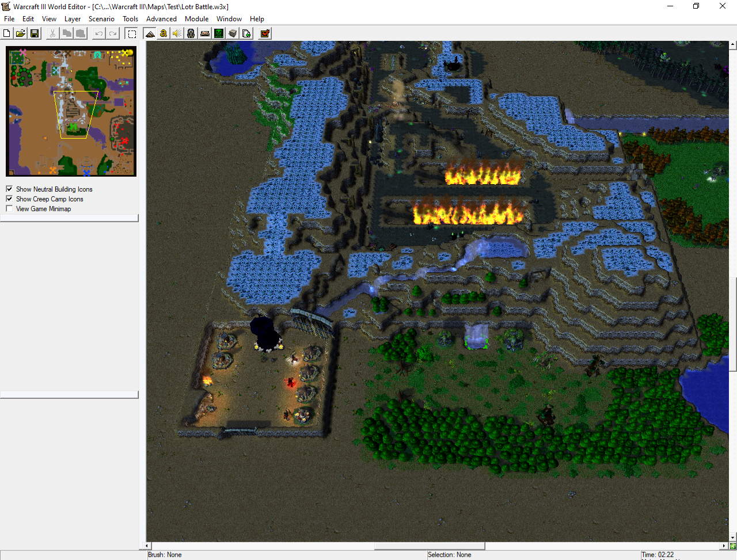Open the Import Manager icon
This screenshot has width=737, height=560.
(x=246, y=33)
